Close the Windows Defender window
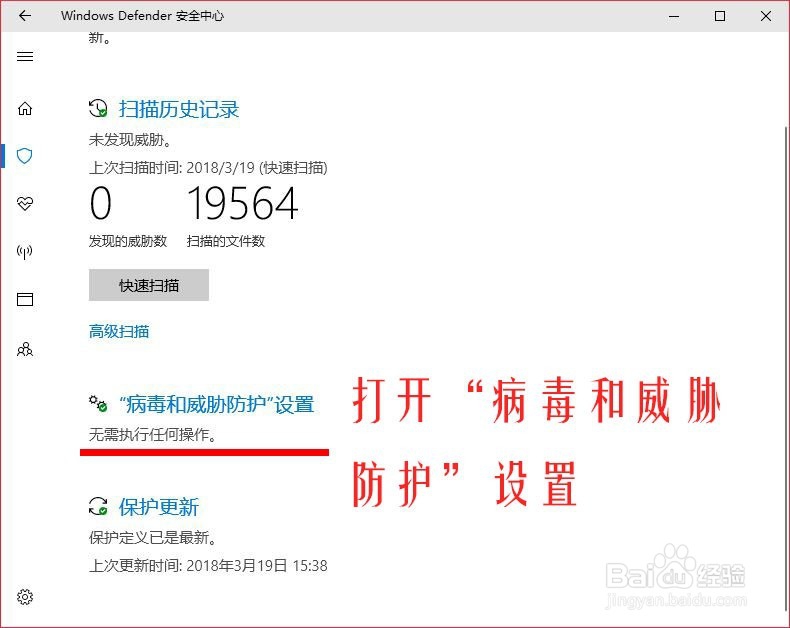This screenshot has height=628, width=790. coord(766,16)
